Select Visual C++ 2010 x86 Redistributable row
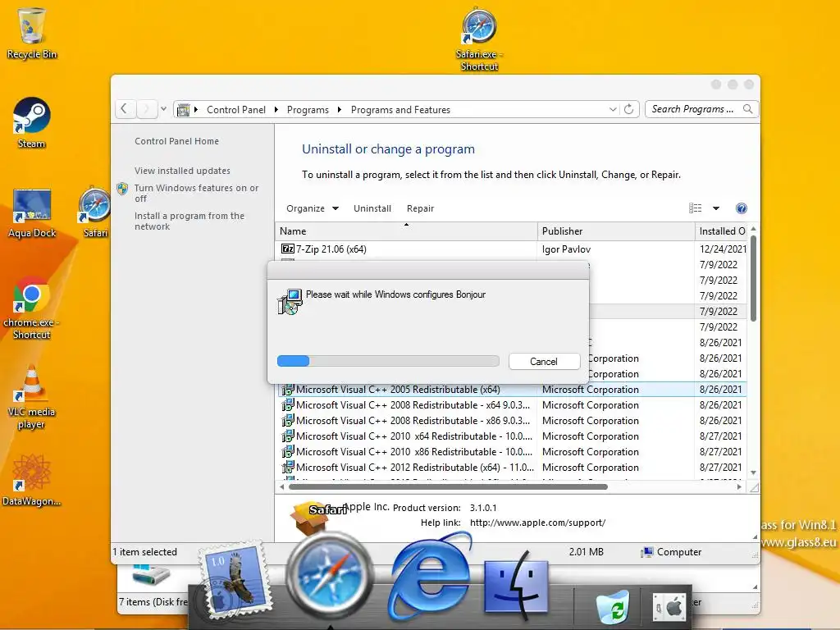Image resolution: width=840 pixels, height=630 pixels. pos(512,452)
